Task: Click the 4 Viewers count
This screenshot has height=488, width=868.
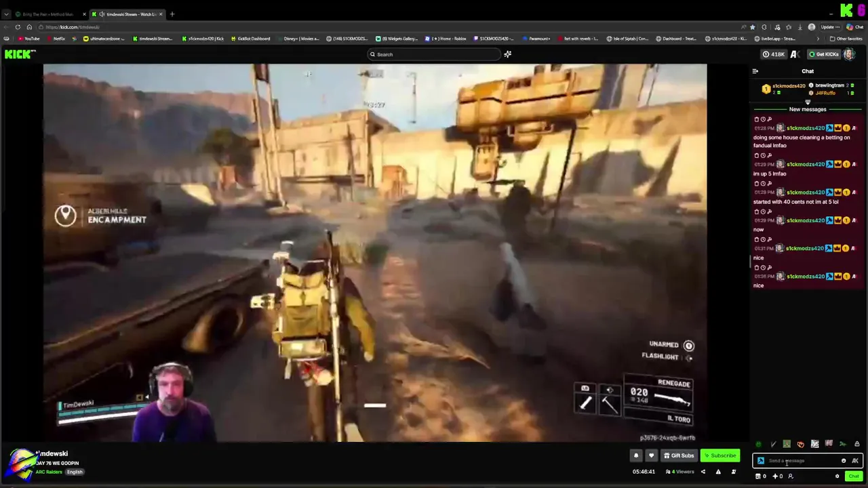Action: click(x=681, y=472)
